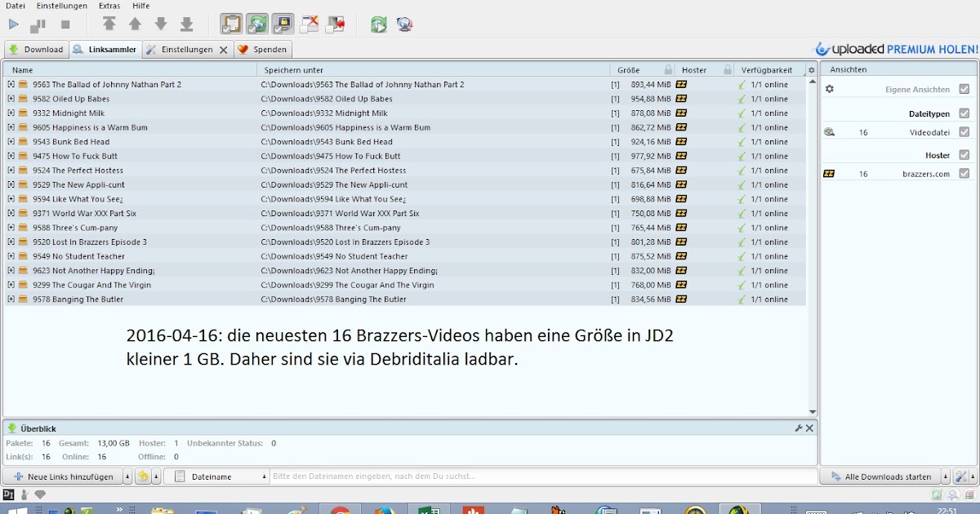Image resolution: width=980 pixels, height=514 pixels.
Task: Open the Spenden tab
Action: point(263,50)
